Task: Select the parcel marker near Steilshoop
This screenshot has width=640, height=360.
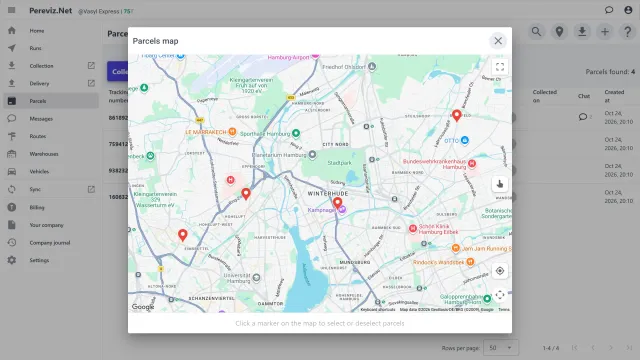Action: pyautogui.click(x=457, y=116)
